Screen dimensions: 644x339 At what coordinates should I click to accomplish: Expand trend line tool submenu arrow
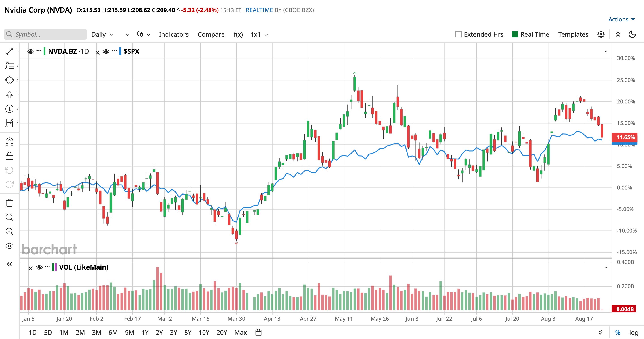17,51
